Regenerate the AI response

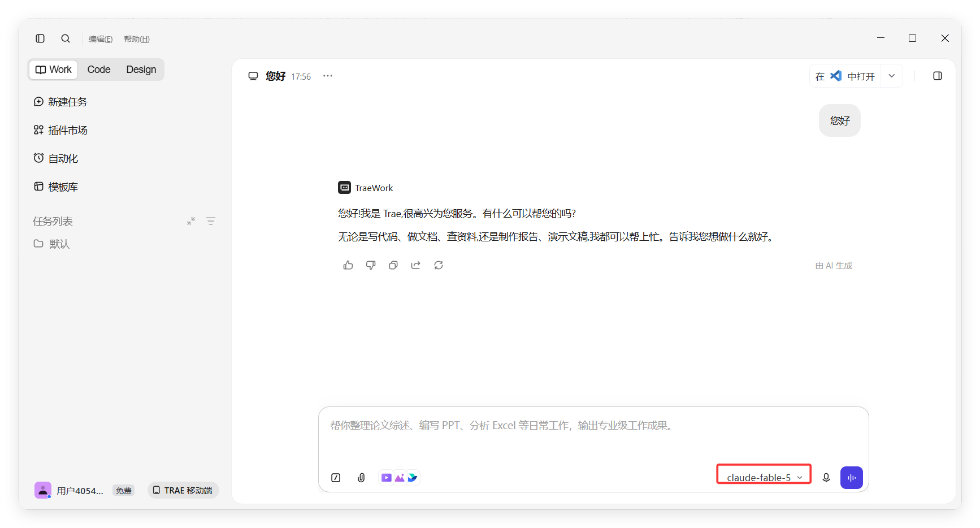click(439, 265)
